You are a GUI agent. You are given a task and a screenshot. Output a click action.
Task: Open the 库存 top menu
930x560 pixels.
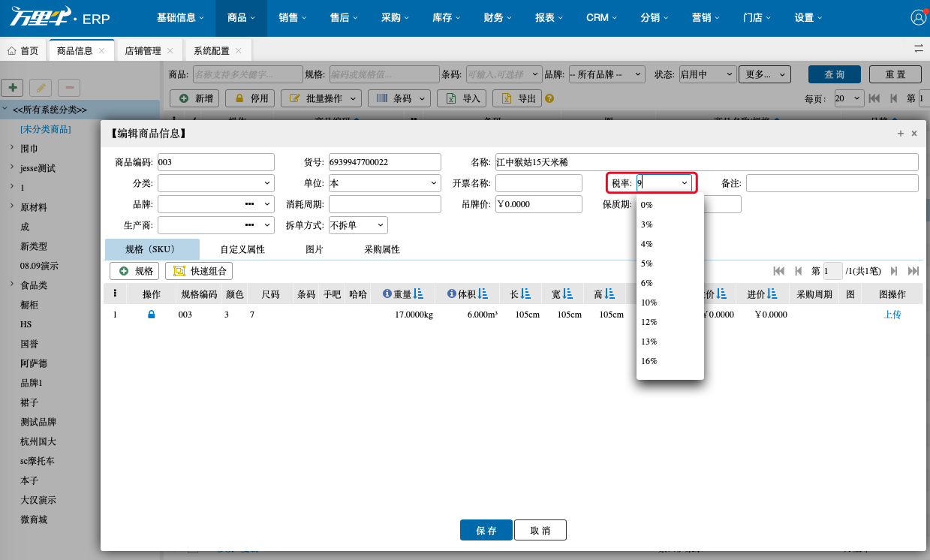[x=447, y=18]
